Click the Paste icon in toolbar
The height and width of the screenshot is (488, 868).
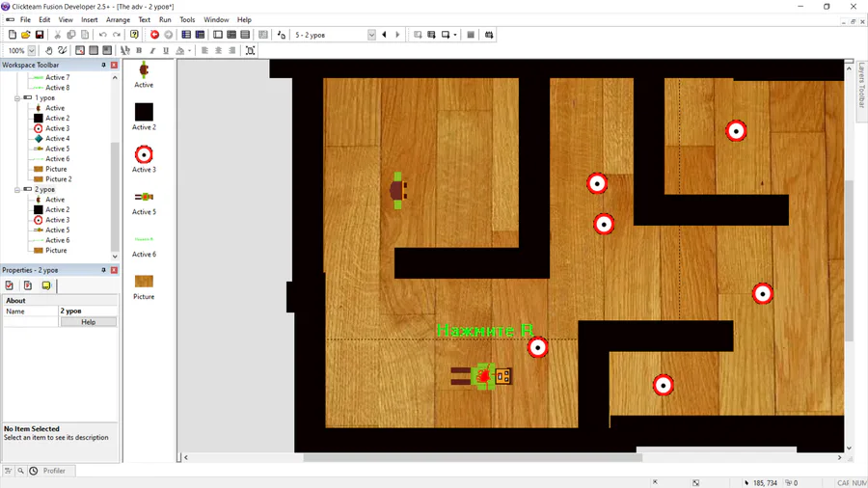(x=85, y=35)
